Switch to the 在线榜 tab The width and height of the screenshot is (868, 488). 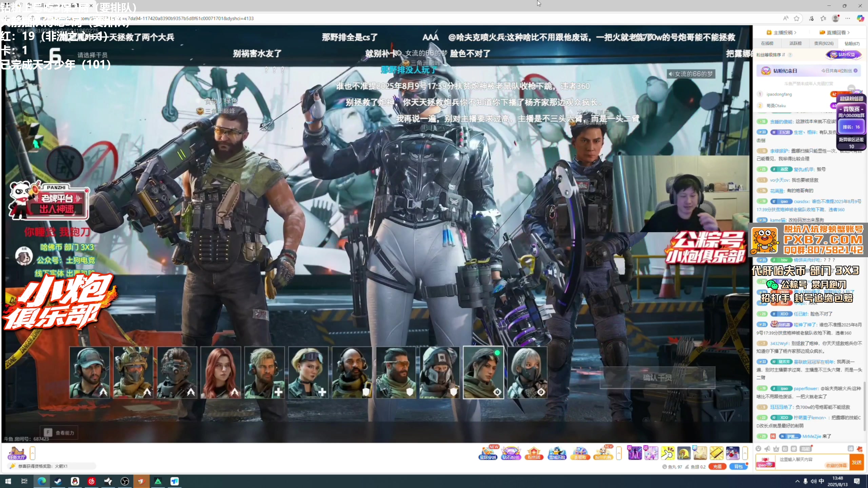(767, 43)
